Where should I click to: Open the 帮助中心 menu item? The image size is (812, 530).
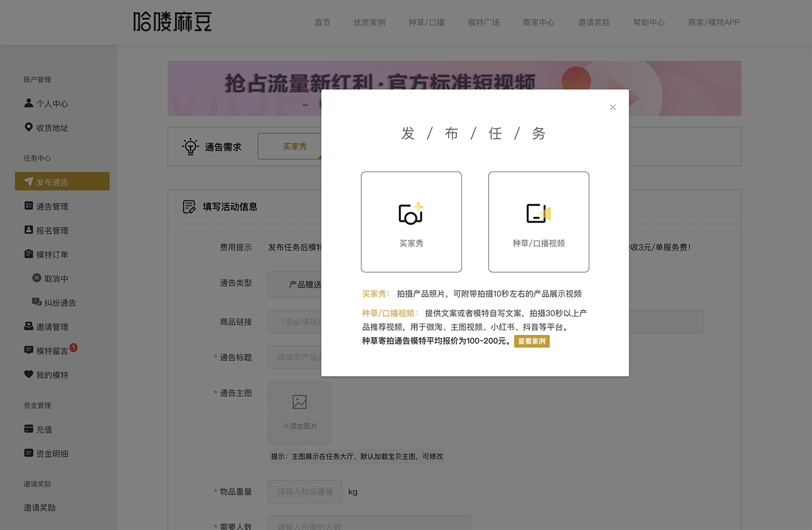click(x=649, y=22)
